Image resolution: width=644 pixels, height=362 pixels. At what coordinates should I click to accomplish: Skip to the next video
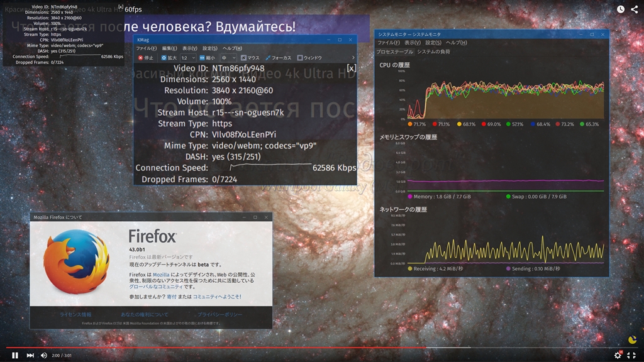pyautogui.click(x=30, y=355)
